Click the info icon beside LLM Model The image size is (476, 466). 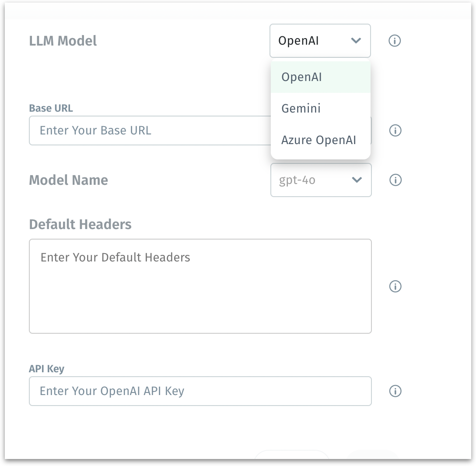[395, 41]
